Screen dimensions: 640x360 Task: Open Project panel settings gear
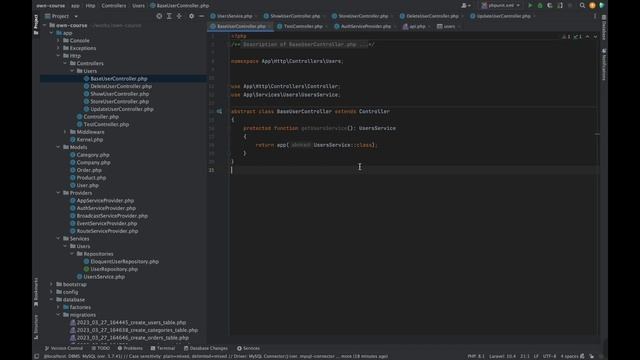191,16
